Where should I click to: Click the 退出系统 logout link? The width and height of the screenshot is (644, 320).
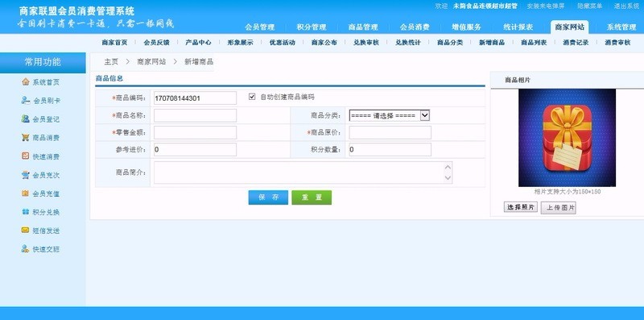627,6
